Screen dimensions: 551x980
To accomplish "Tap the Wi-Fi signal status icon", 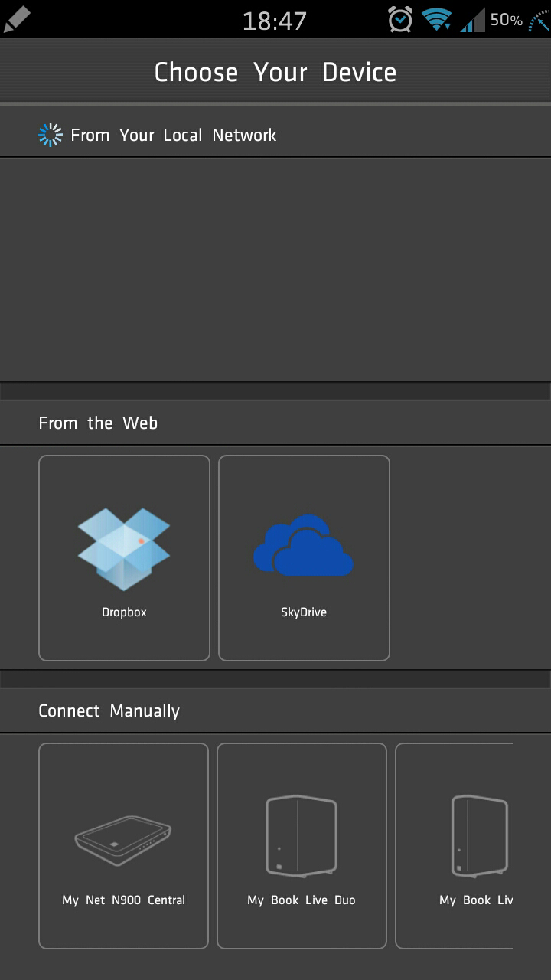I will pos(436,19).
